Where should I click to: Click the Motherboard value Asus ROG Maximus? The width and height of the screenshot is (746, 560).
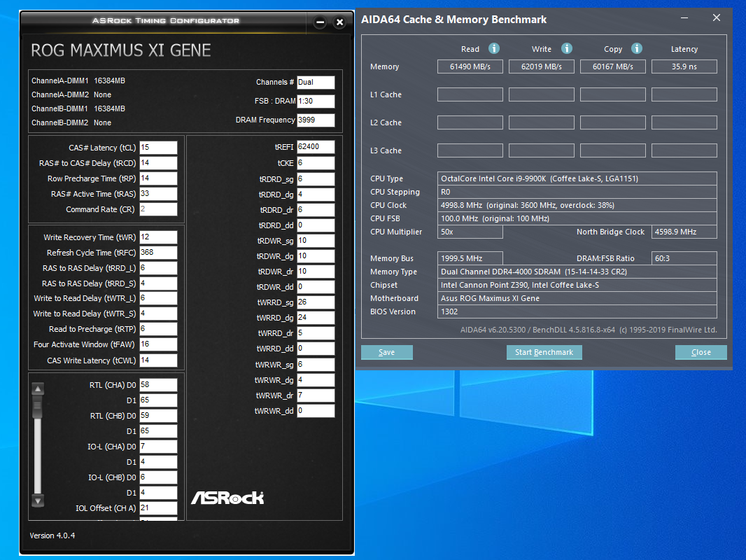[x=490, y=298]
